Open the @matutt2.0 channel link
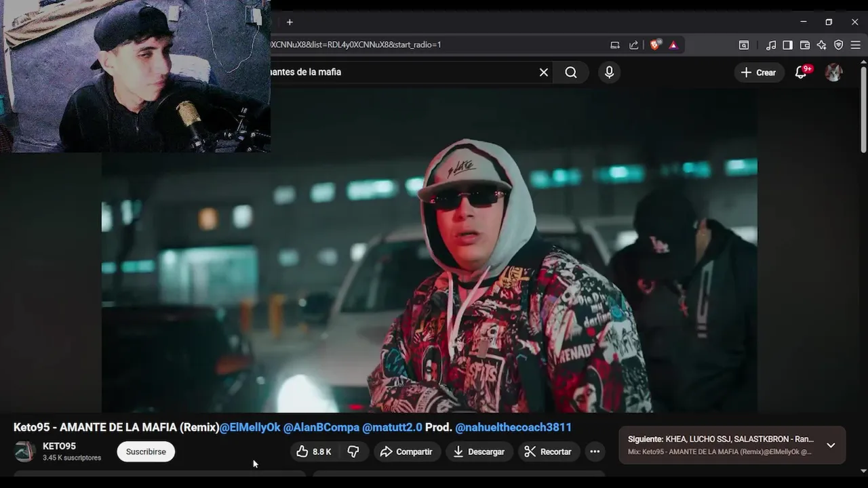 tap(392, 428)
